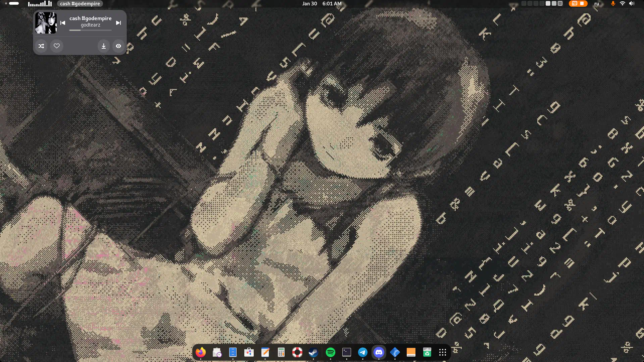This screenshot has height=362, width=644.
Task: Switch to the Discord app
Action: click(379, 352)
